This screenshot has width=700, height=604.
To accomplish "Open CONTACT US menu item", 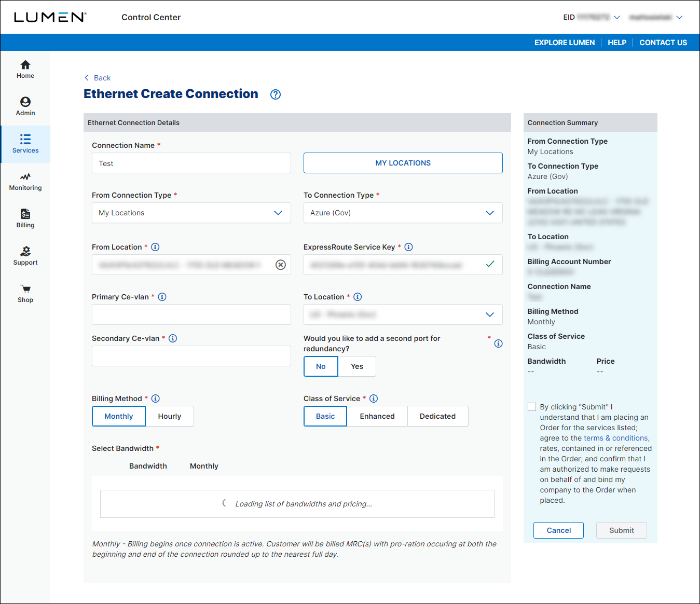I will [663, 43].
